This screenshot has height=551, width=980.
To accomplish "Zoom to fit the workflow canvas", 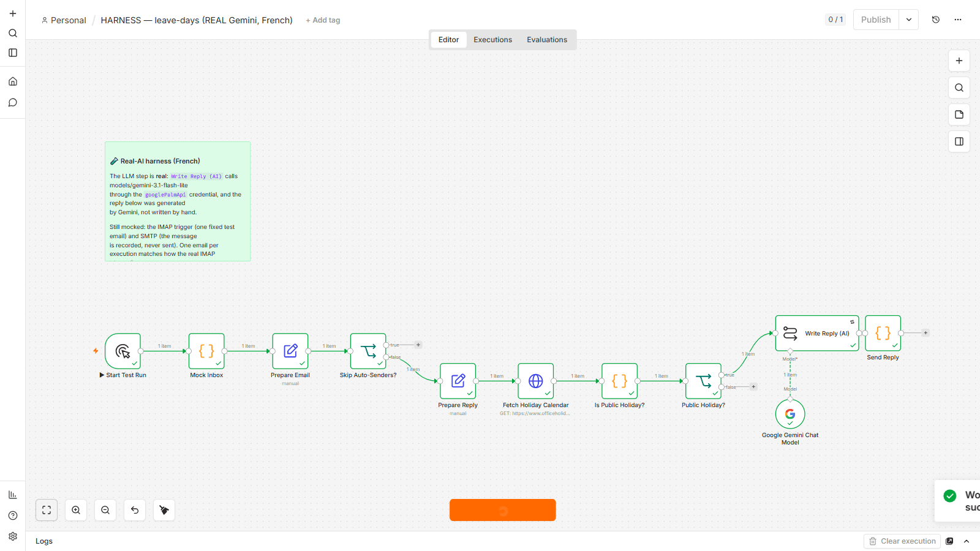I will pos(47,510).
